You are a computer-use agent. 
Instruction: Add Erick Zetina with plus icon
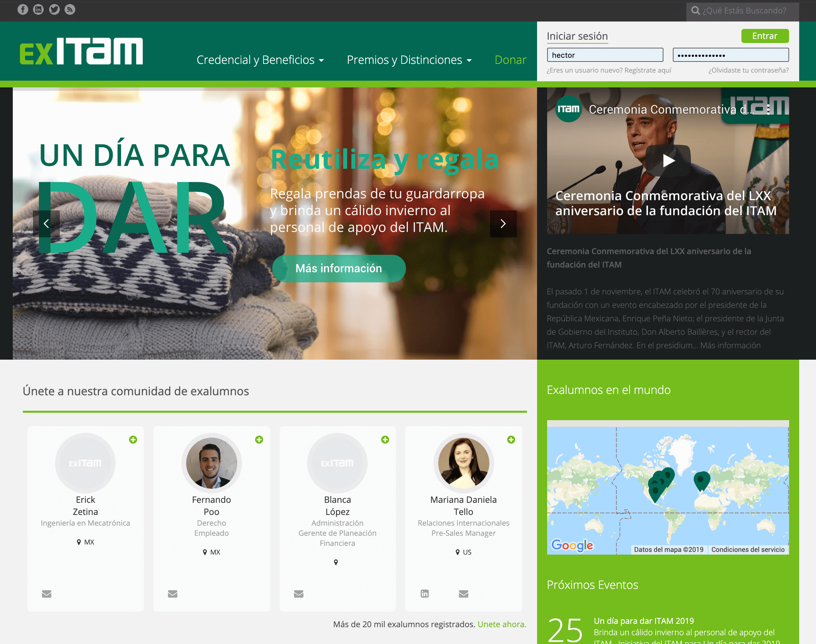(x=133, y=440)
